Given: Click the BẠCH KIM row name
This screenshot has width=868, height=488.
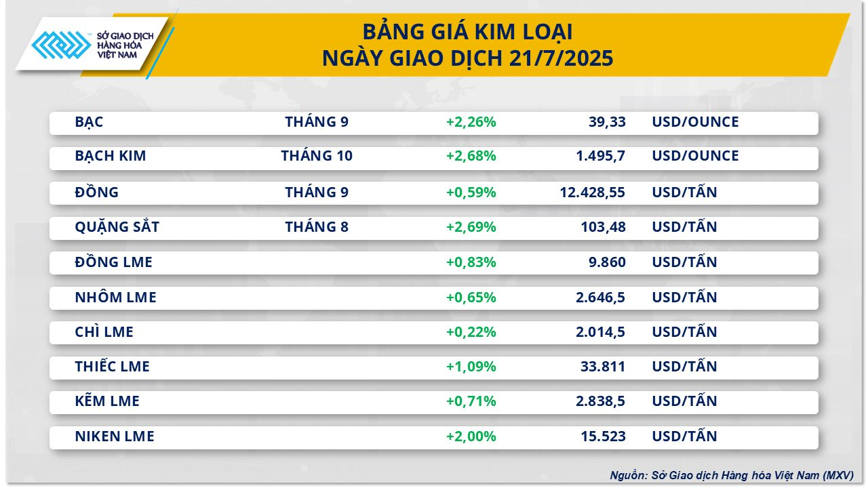Looking at the screenshot, I should pyautogui.click(x=111, y=156).
